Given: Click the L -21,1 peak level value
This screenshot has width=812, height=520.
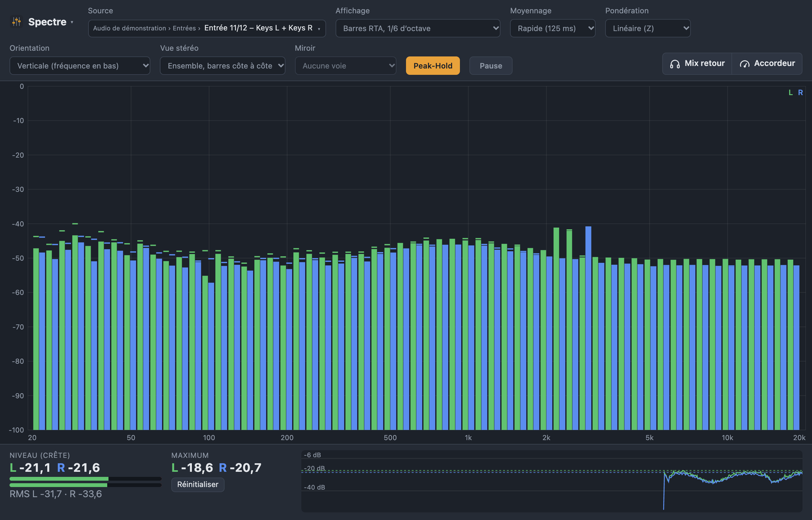Looking at the screenshot, I should [x=30, y=468].
